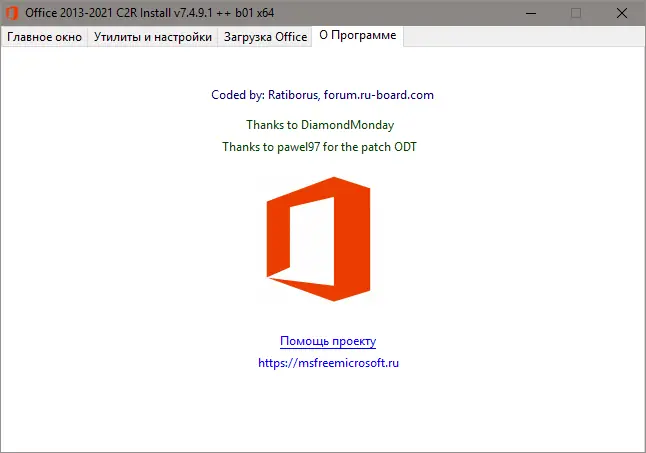Click the greyed-out maximize button
646x453 pixels.
point(575,13)
